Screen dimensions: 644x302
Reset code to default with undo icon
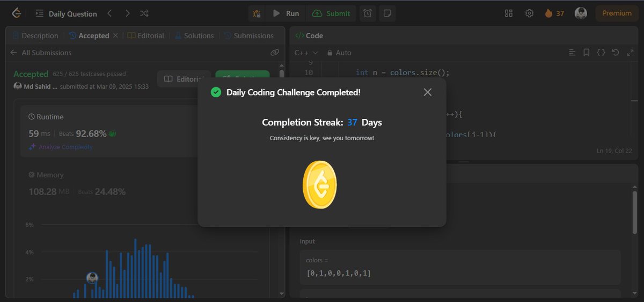coord(616,53)
